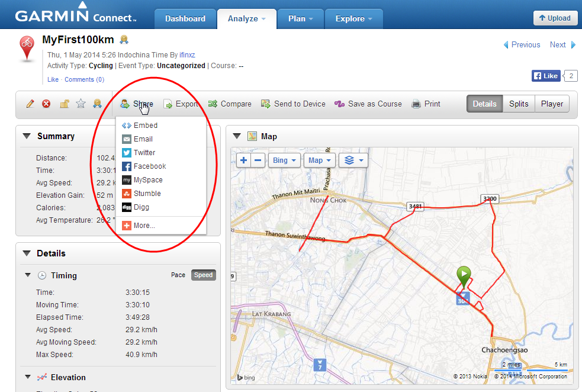Collapse the Map panel
The height and width of the screenshot is (392, 582).
tap(237, 136)
